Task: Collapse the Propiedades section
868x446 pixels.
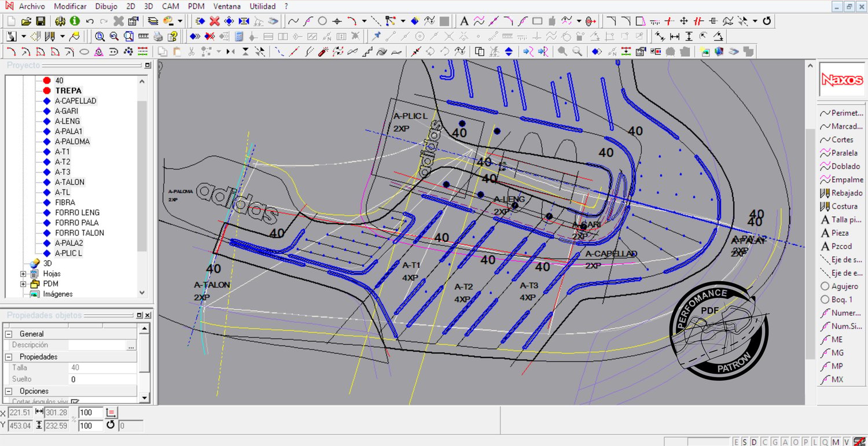Action: click(x=9, y=357)
